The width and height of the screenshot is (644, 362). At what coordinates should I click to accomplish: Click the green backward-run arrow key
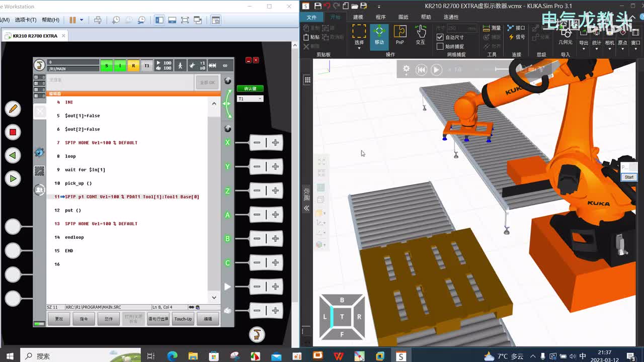pos(13,155)
